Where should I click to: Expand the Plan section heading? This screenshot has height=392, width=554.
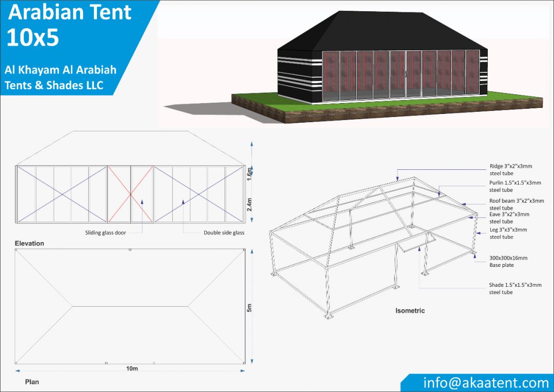31,382
